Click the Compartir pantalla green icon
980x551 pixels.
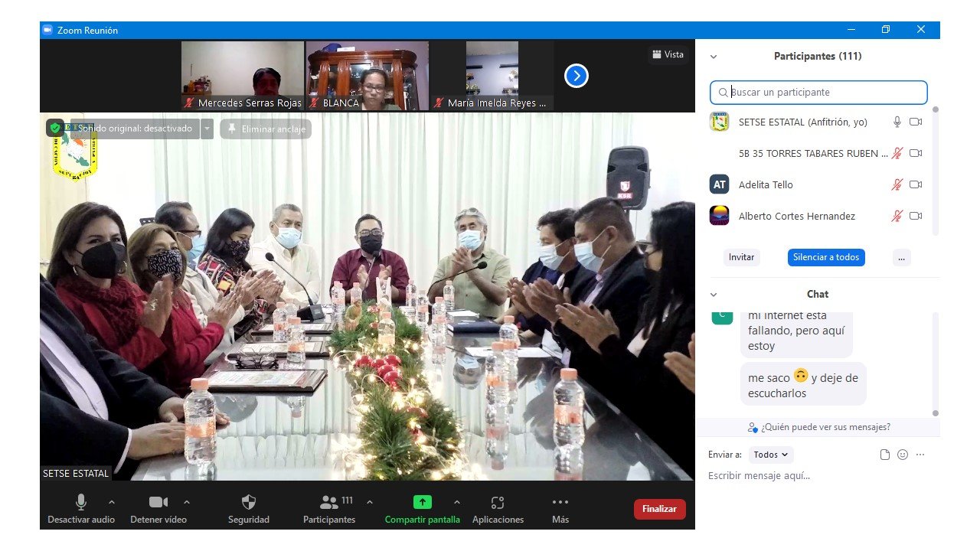tap(422, 503)
